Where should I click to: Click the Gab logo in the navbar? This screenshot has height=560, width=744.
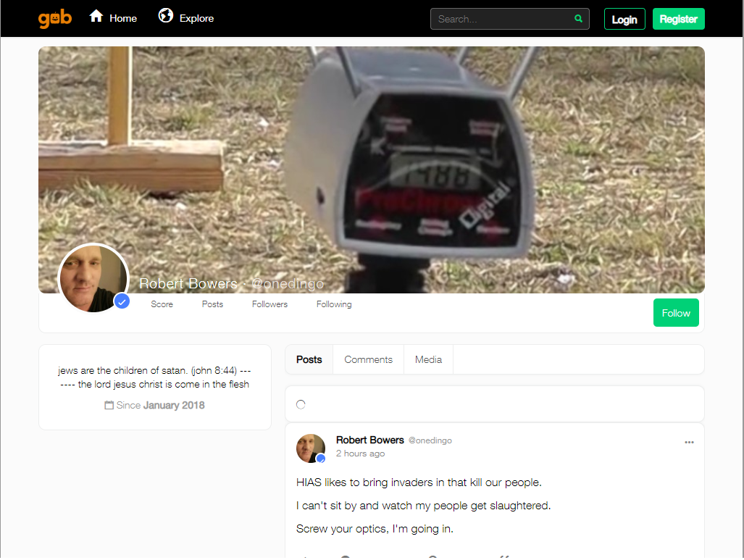pos(55,18)
